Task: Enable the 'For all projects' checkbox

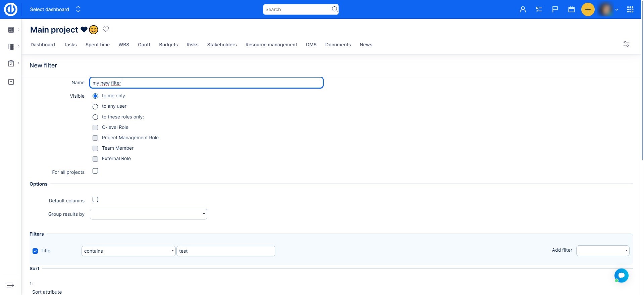Action: coord(95,171)
